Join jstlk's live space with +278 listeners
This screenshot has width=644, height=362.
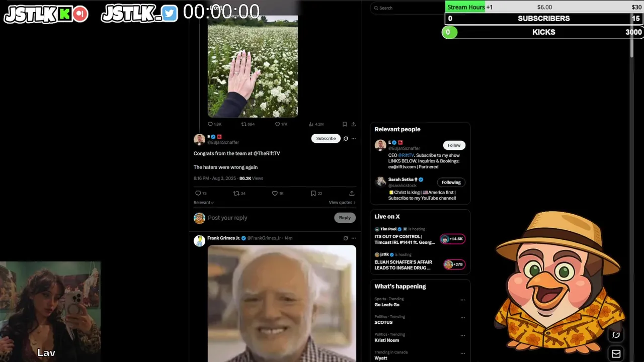pyautogui.click(x=454, y=264)
